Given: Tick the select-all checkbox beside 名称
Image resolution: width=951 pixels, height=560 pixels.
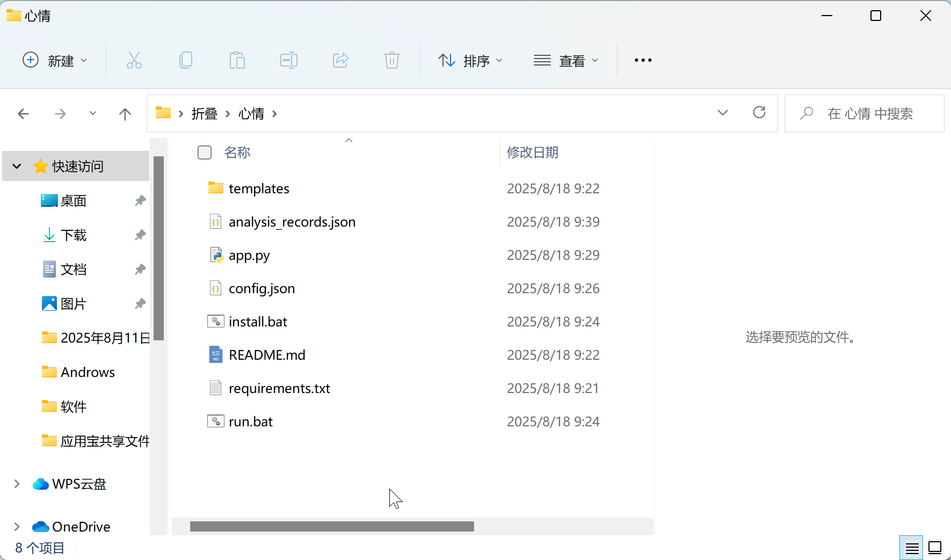Looking at the screenshot, I should (x=205, y=152).
